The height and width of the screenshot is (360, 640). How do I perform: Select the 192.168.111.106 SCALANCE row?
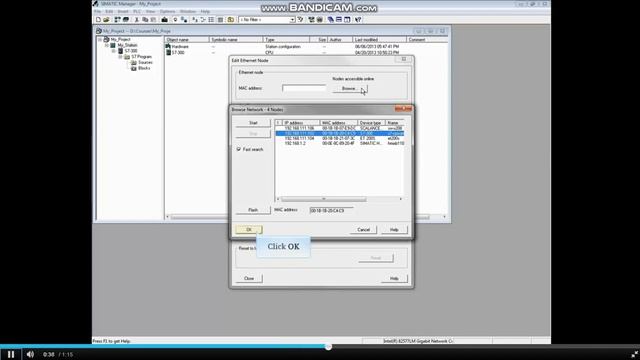point(340,128)
